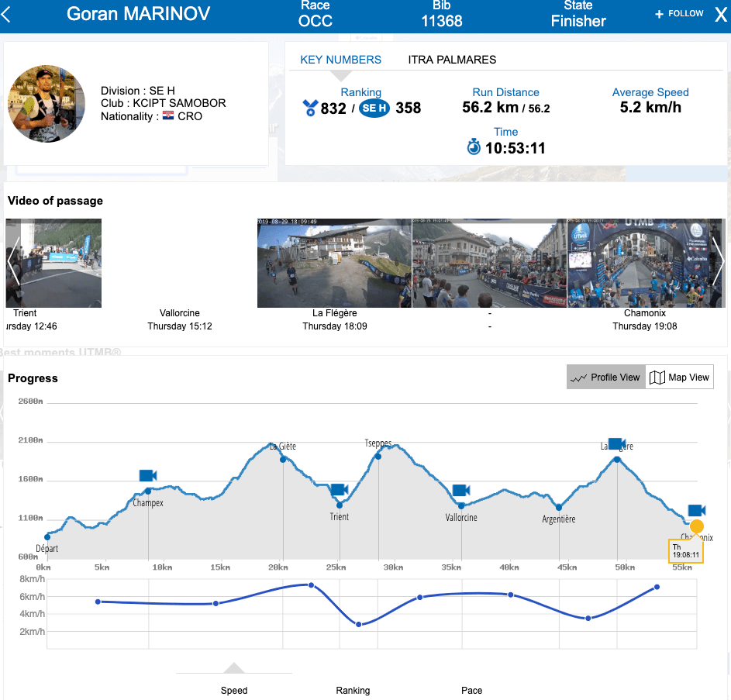Play the Chamonix finish video

(644, 264)
